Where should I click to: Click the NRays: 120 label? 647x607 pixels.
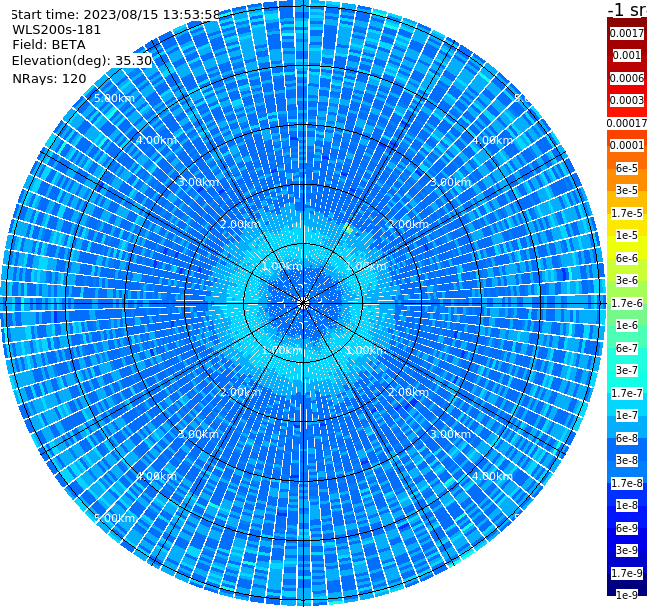coord(50,78)
